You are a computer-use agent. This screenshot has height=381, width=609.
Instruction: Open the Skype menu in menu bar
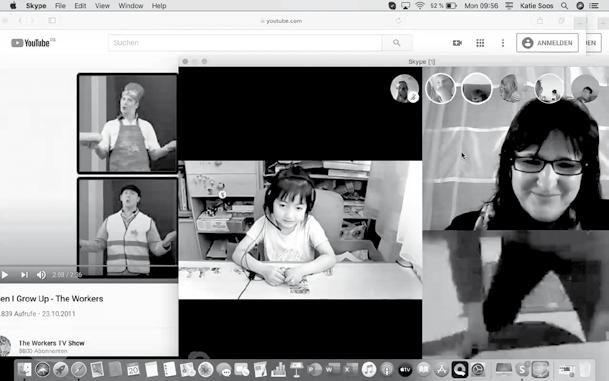point(36,6)
